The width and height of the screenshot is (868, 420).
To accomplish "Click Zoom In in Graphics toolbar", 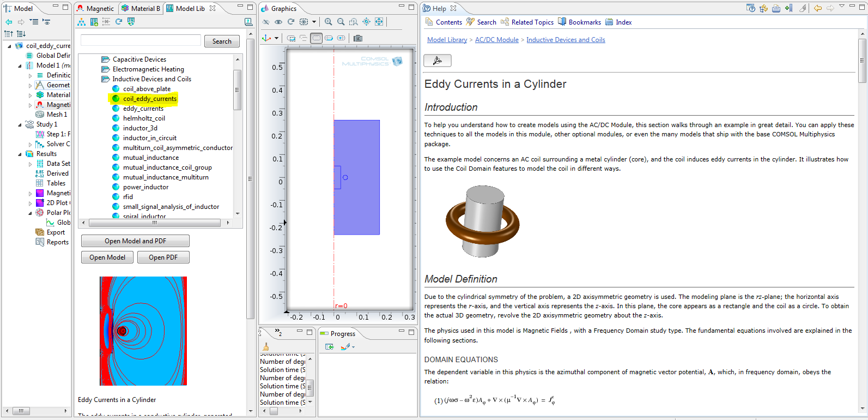I will (328, 22).
